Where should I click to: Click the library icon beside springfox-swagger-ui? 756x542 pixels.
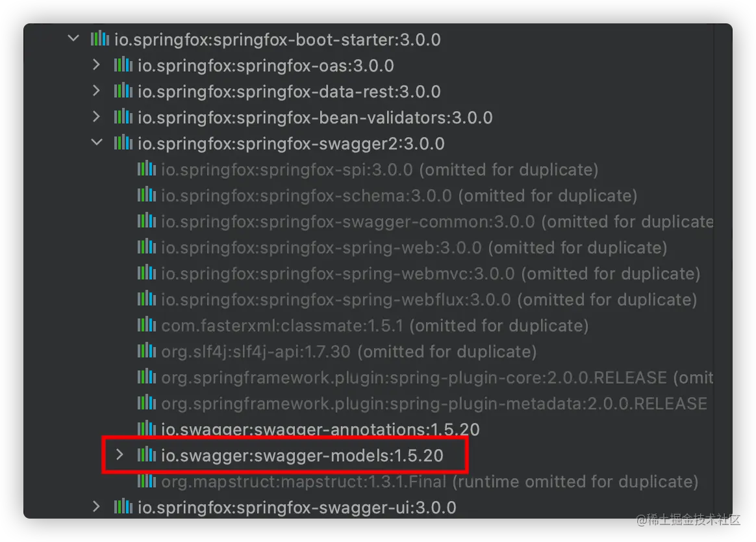pyautogui.click(x=123, y=507)
